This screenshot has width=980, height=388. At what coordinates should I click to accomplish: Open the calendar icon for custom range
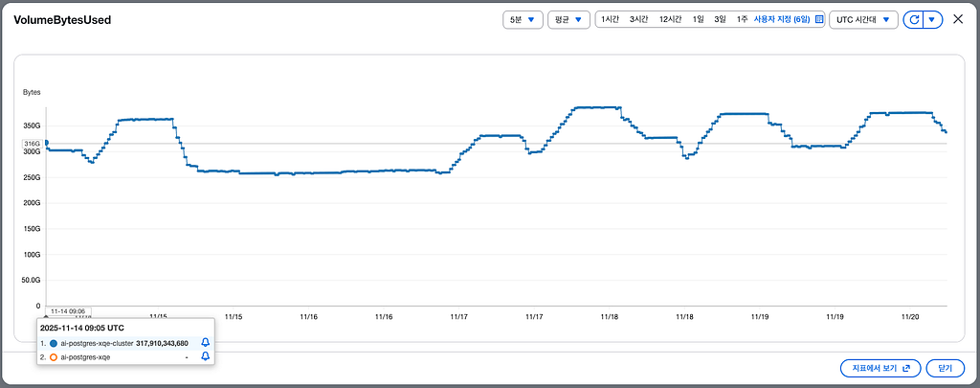coord(819,19)
